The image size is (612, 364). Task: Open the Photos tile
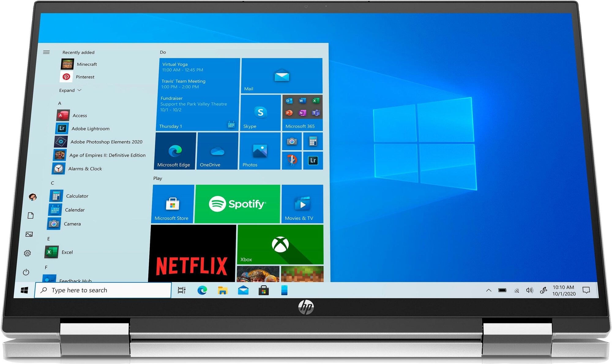click(x=259, y=151)
